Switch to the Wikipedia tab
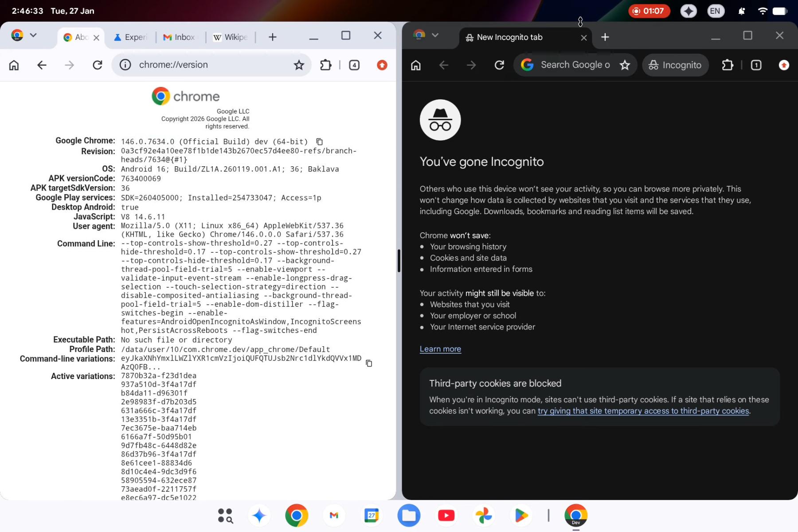This screenshot has width=798, height=532. click(x=230, y=37)
